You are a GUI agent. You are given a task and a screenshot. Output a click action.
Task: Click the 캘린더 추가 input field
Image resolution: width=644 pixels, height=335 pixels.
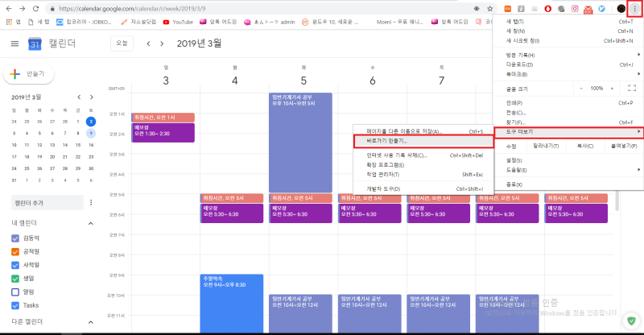47,203
